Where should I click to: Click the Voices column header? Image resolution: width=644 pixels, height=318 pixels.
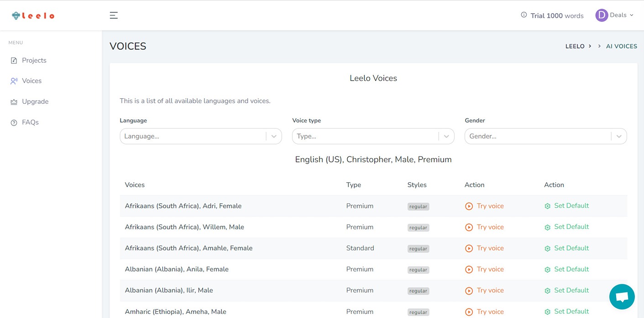click(x=135, y=185)
